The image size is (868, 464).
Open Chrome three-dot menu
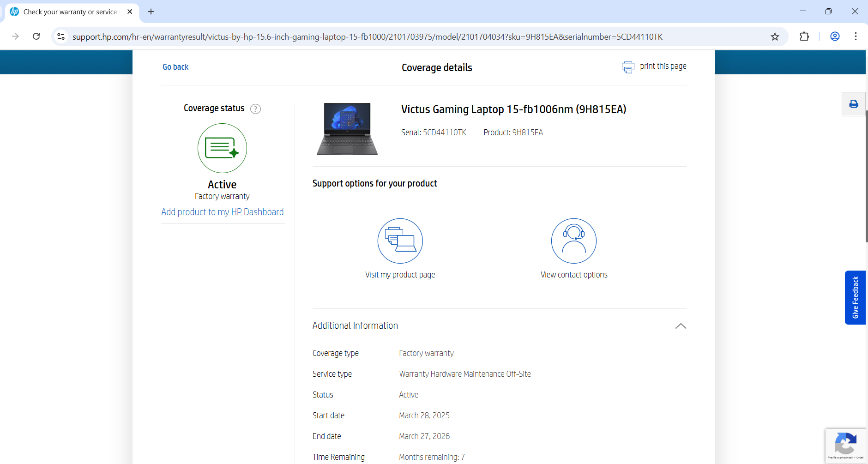tap(856, 36)
